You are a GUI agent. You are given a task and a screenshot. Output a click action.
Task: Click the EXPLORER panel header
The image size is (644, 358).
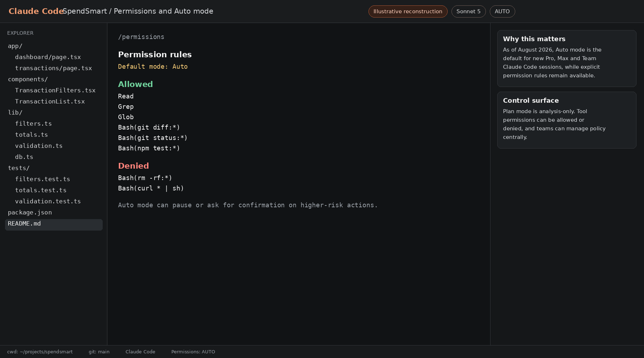coord(20,33)
